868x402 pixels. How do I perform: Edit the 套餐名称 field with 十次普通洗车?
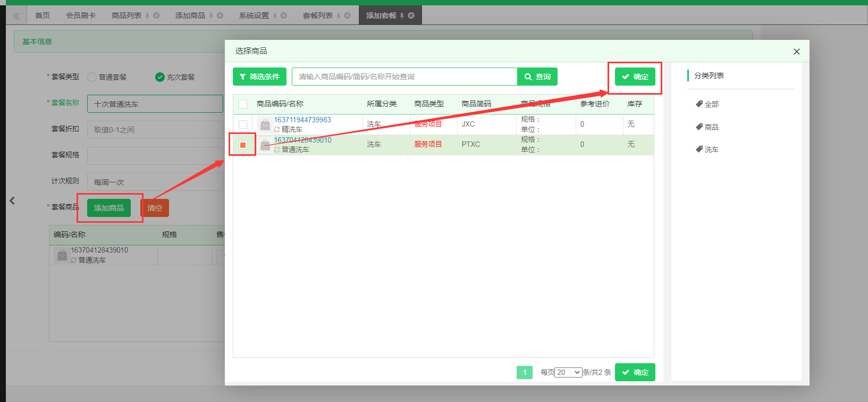tap(155, 104)
